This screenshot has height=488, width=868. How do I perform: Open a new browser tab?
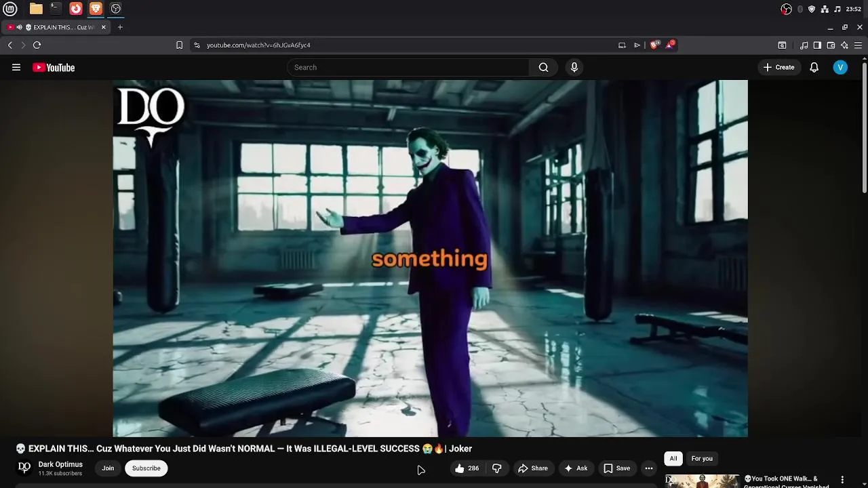click(x=120, y=27)
